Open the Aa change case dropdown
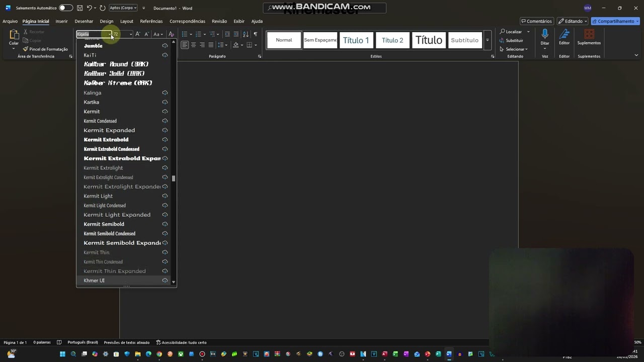 158,34
